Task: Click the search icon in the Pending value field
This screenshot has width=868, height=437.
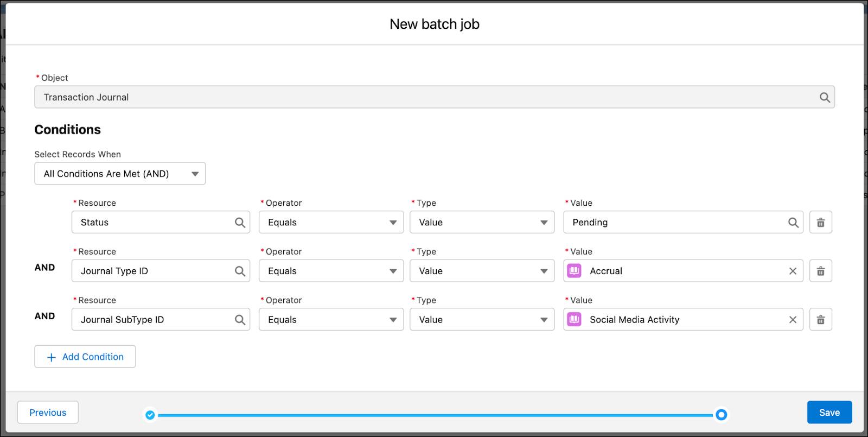Action: click(x=793, y=223)
